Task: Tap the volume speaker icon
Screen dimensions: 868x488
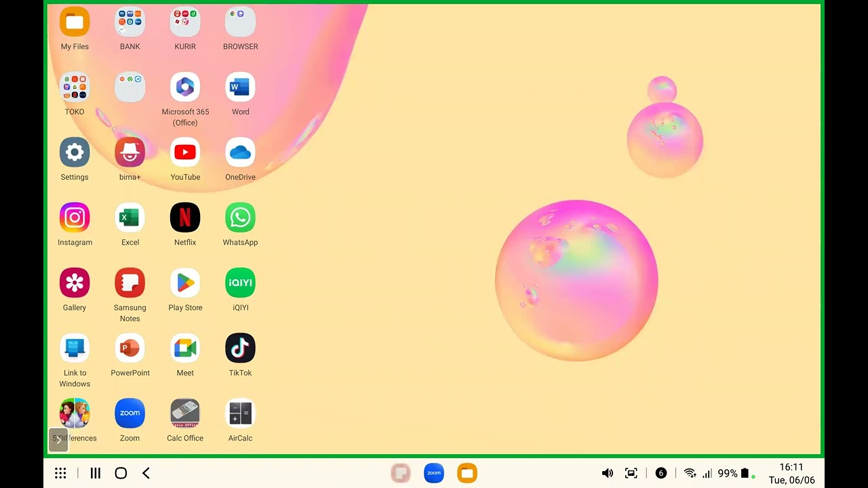Action: [x=608, y=473]
